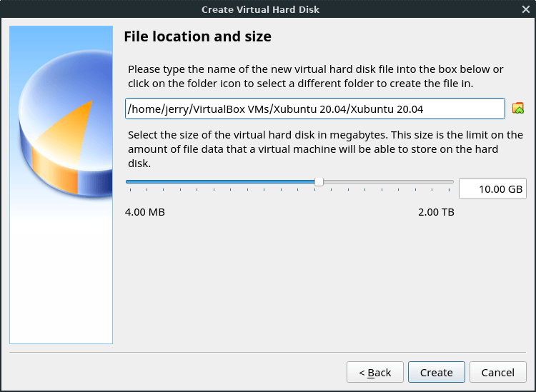Click the Create Virtual Hard Disk title bar
The width and height of the screenshot is (536, 392).
click(261, 9)
